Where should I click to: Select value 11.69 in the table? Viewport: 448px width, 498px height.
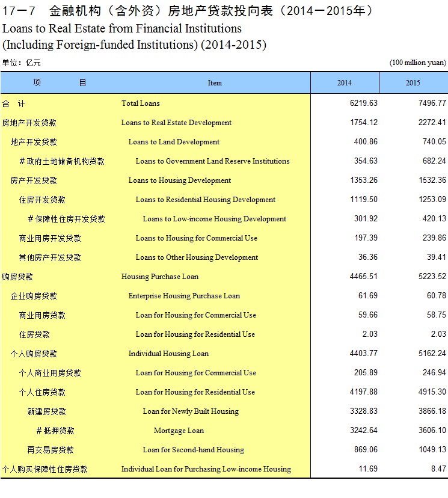[368, 469]
